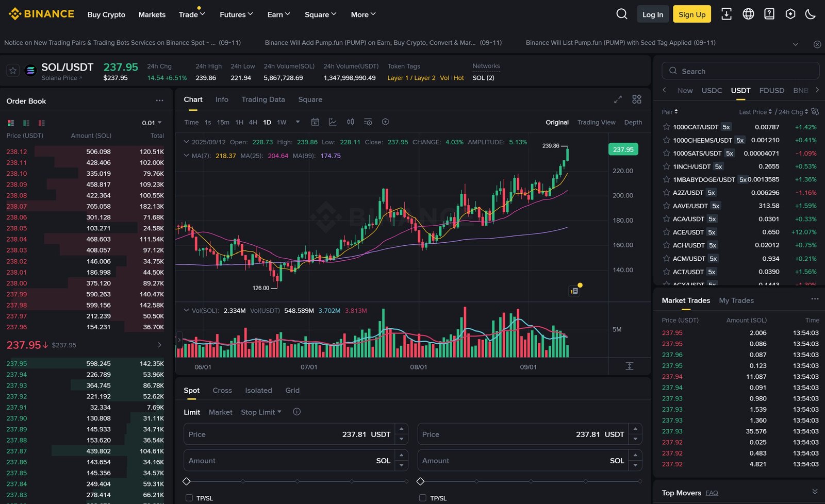Click the Sign Up button
Viewport: 825px width, 504px height.
691,14
